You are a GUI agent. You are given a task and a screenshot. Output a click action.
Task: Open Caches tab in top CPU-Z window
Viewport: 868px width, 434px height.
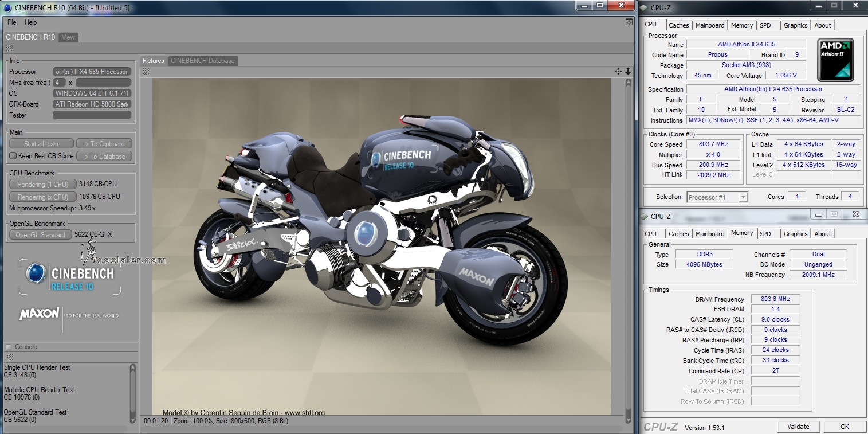(x=679, y=25)
